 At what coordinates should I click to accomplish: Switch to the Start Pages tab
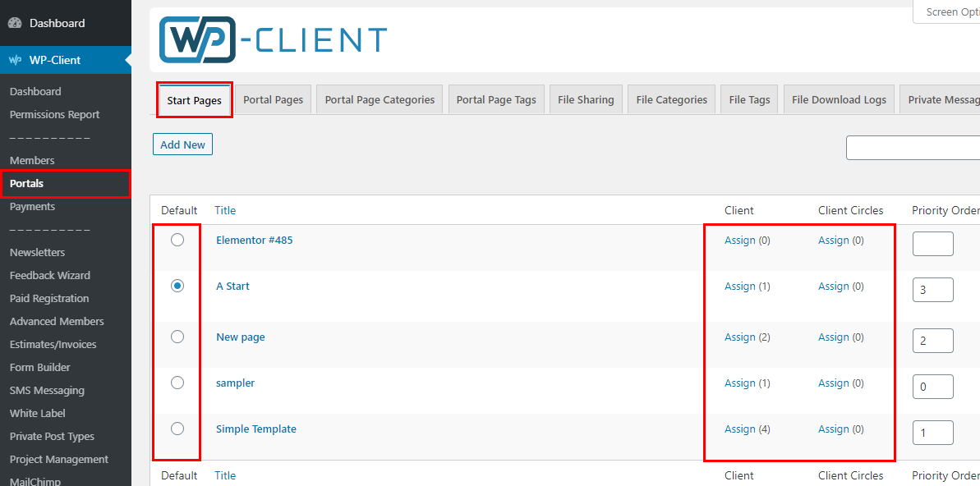tap(195, 100)
